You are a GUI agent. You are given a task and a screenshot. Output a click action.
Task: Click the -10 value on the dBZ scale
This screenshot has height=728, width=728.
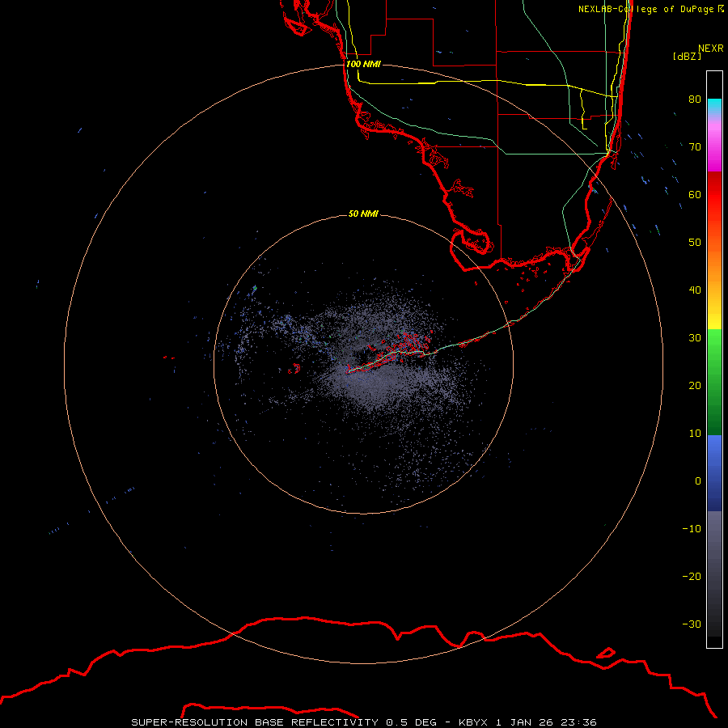[x=692, y=529]
